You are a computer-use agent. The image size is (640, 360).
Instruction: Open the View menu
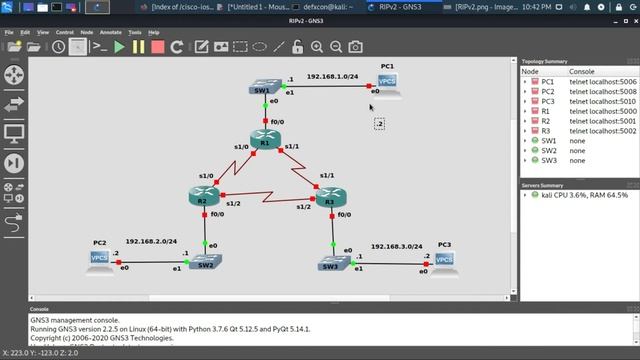tap(42, 32)
